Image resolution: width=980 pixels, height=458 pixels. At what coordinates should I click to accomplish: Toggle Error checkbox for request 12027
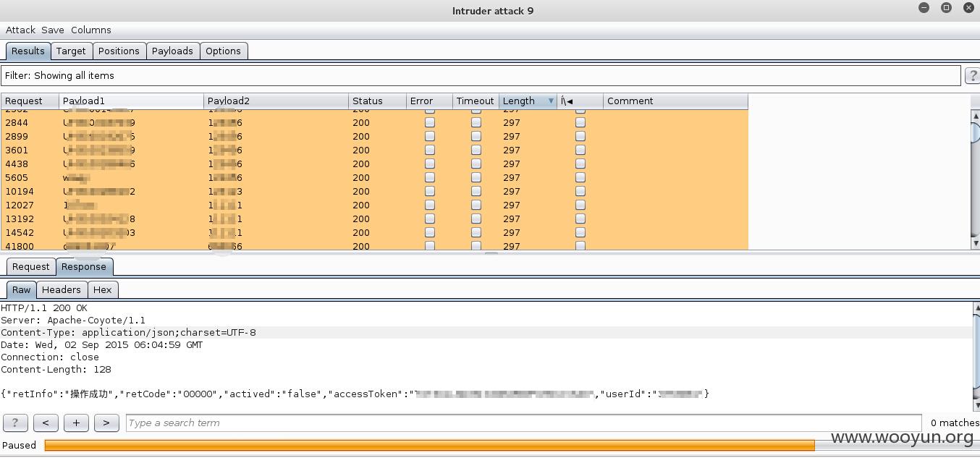430,205
